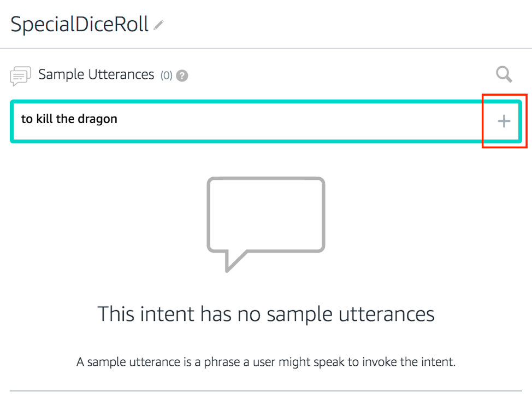
Task: Select the SpecialDiceRoll intent name
Action: [x=80, y=25]
